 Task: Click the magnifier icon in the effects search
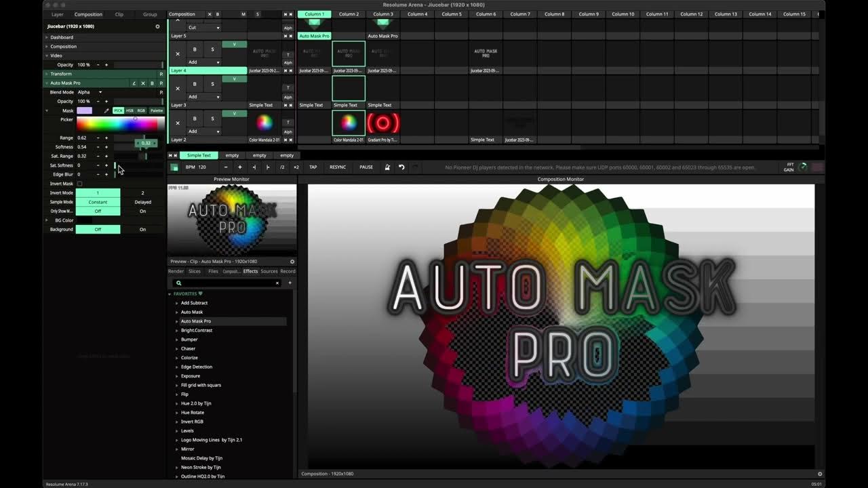pyautogui.click(x=179, y=283)
